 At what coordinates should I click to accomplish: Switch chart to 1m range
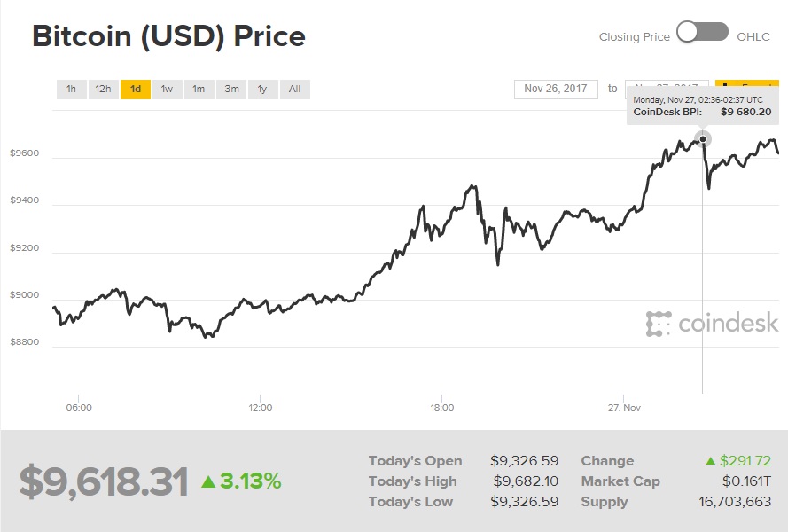(x=199, y=89)
